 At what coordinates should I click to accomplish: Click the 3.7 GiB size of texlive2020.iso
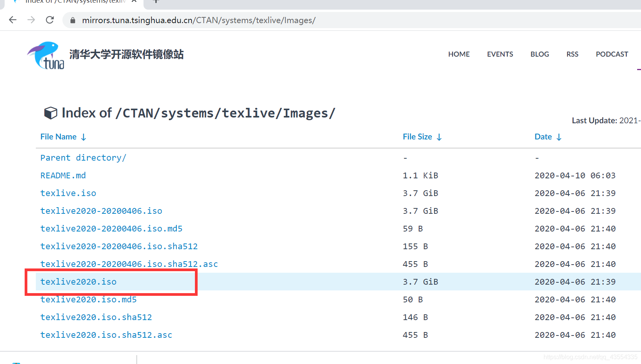421,282
